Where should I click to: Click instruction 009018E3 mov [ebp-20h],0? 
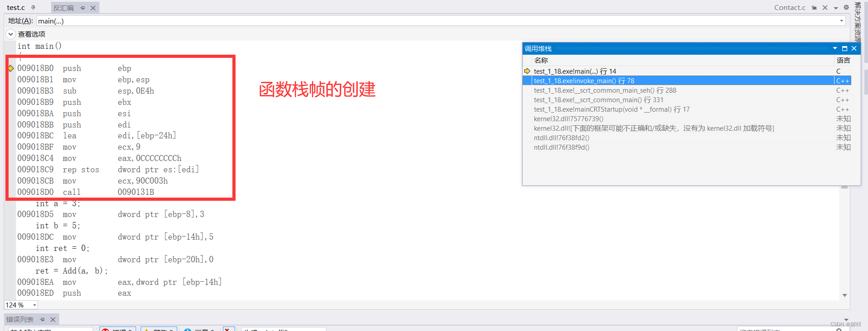click(115, 260)
